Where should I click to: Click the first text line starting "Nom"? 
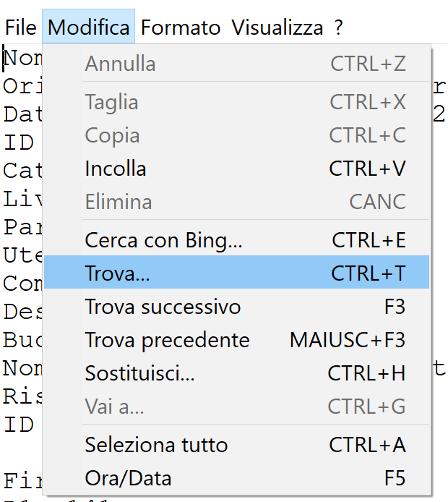tap(22, 58)
